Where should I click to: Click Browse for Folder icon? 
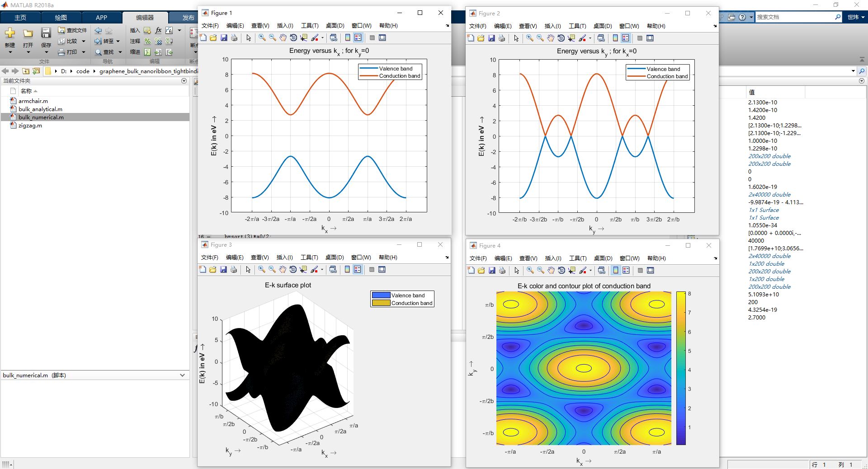[x=36, y=71]
